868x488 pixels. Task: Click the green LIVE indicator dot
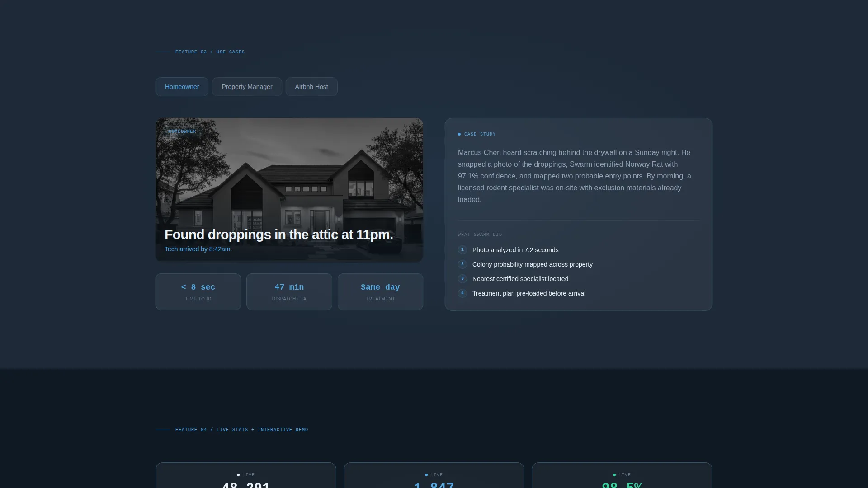coord(614,475)
